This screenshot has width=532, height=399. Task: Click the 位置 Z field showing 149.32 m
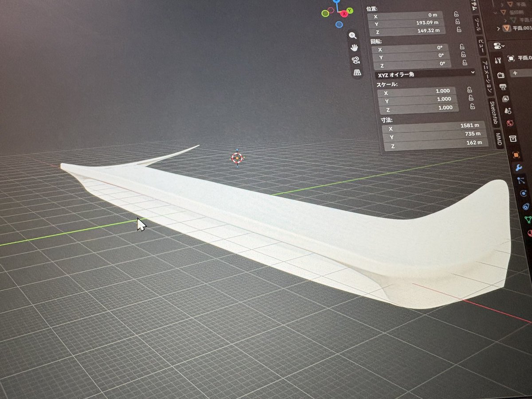[x=407, y=31]
